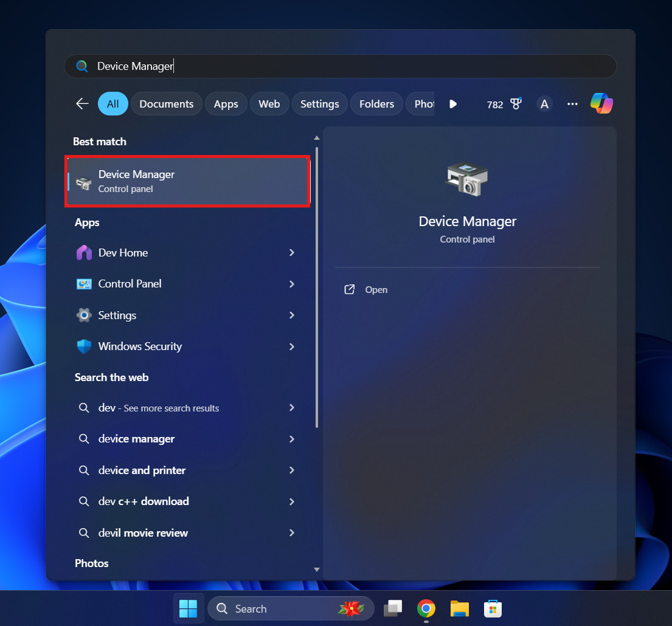Switch to the Web search filter
The width and height of the screenshot is (672, 626).
(269, 103)
